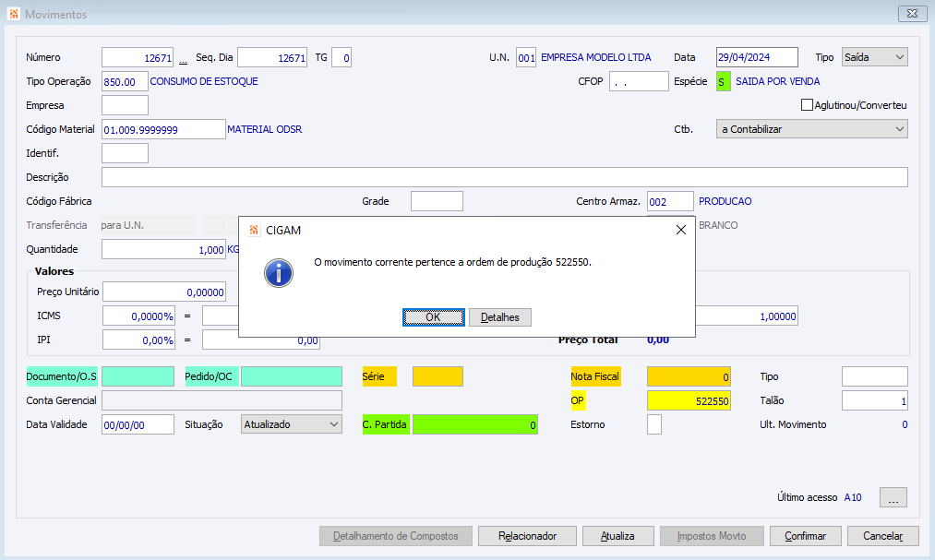
Task: Focus the Número field showing 12671
Action: 138,57
